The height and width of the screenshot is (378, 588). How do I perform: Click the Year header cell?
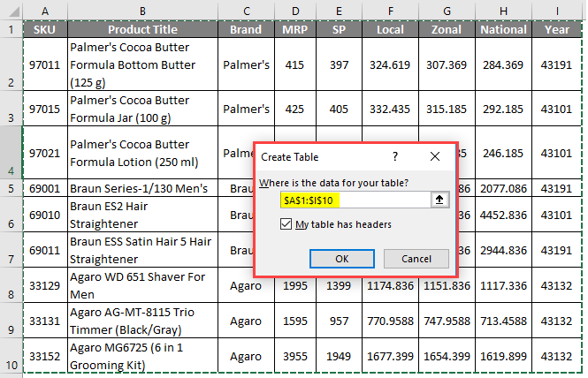557,29
